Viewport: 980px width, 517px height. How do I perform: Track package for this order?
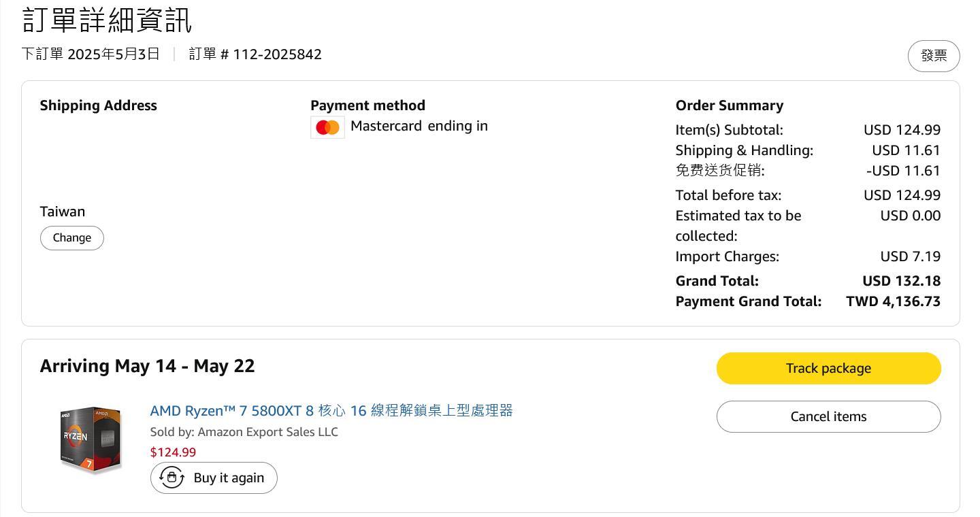(828, 368)
